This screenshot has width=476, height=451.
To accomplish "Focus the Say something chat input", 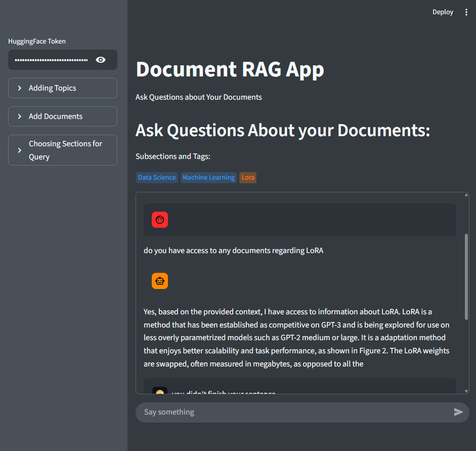I will tap(293, 412).
